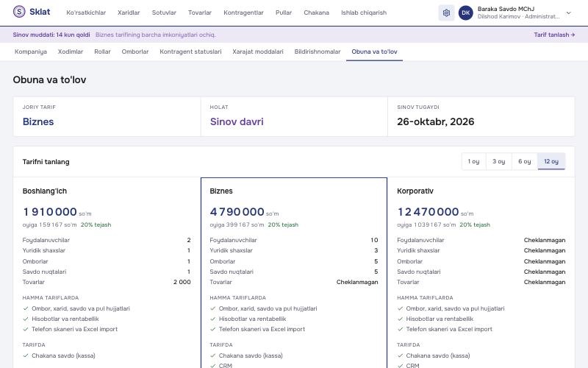Screen dimensions: 588x368
Task: Open the Kontragentlar menu
Action: (x=243, y=13)
